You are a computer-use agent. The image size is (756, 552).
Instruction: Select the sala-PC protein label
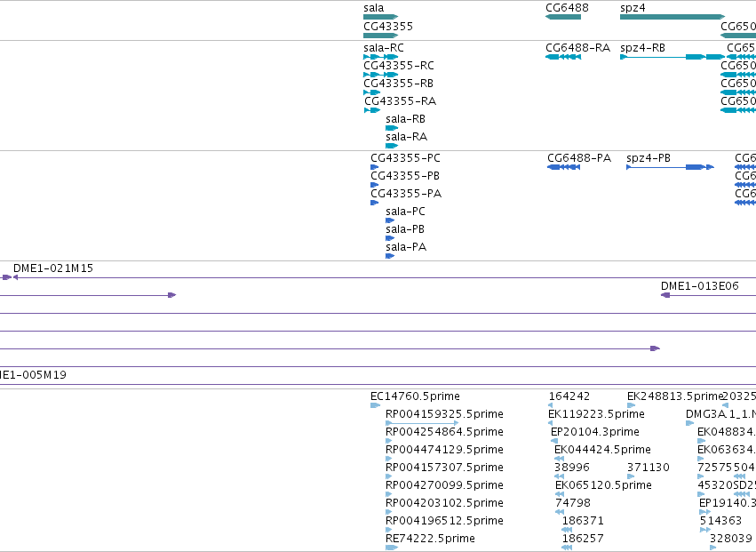[405, 212]
